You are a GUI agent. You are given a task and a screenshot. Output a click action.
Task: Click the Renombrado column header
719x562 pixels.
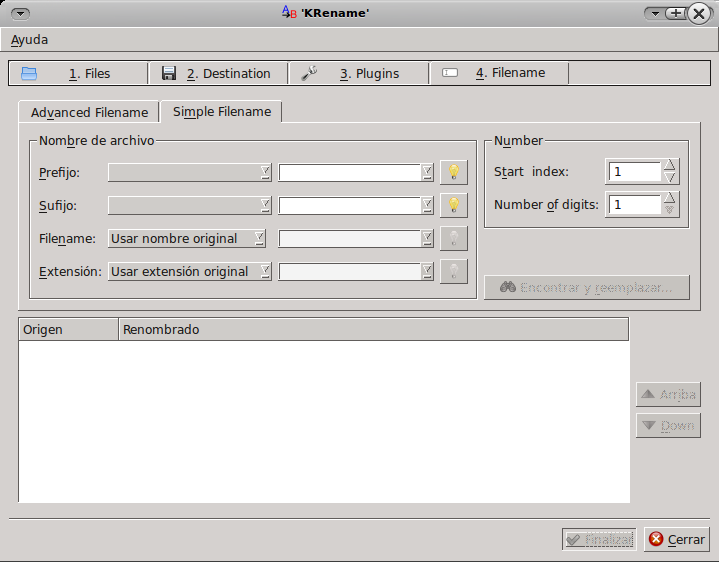tap(374, 330)
